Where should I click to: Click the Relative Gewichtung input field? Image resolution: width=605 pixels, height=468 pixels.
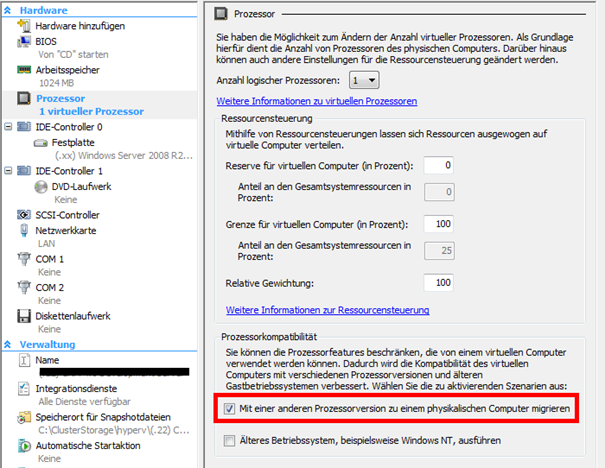point(439,283)
